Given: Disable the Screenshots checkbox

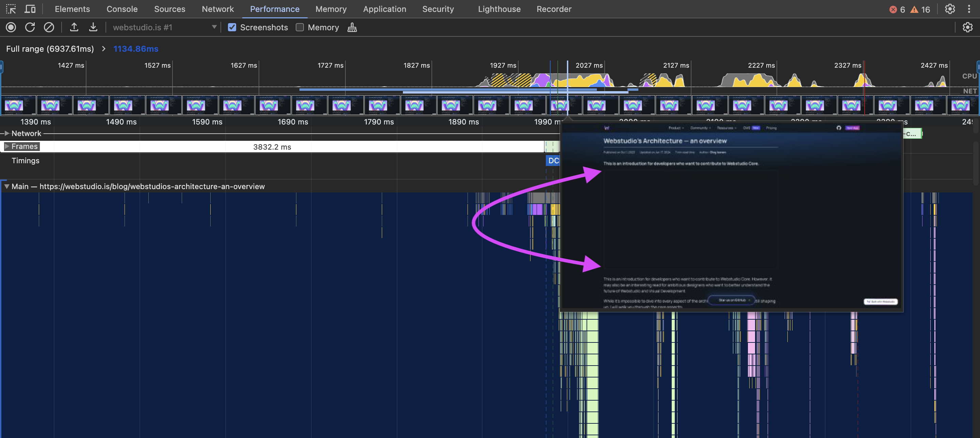Looking at the screenshot, I should tap(232, 27).
